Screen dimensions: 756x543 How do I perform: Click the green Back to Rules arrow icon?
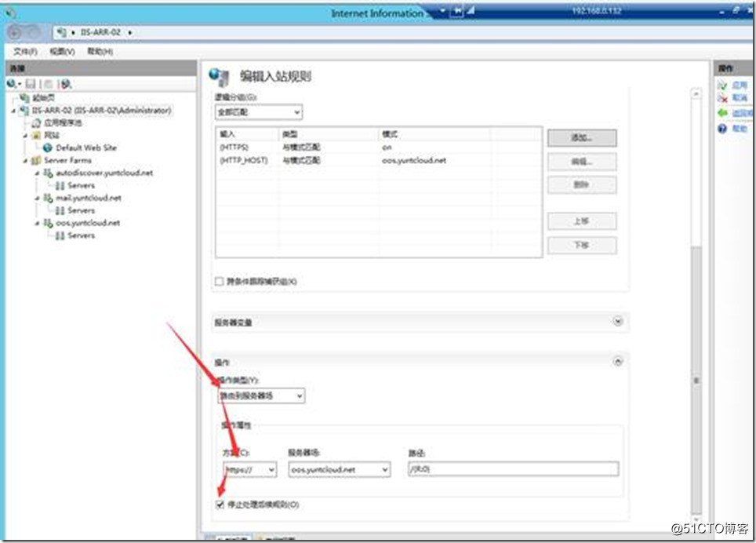[x=722, y=113]
